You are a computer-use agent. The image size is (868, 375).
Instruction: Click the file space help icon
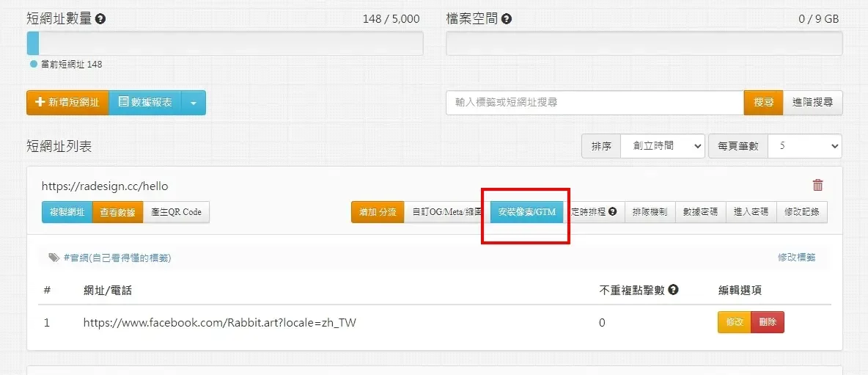click(x=507, y=19)
